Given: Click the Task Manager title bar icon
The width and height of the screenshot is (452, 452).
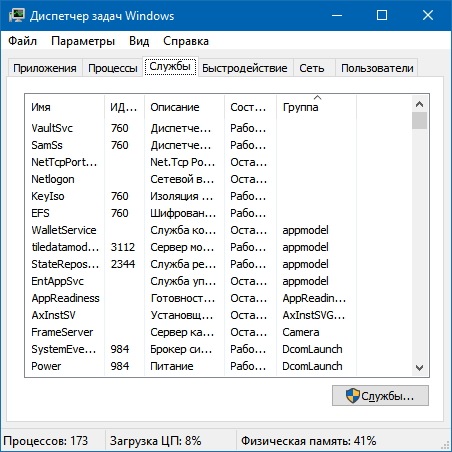Looking at the screenshot, I should coord(17,15).
